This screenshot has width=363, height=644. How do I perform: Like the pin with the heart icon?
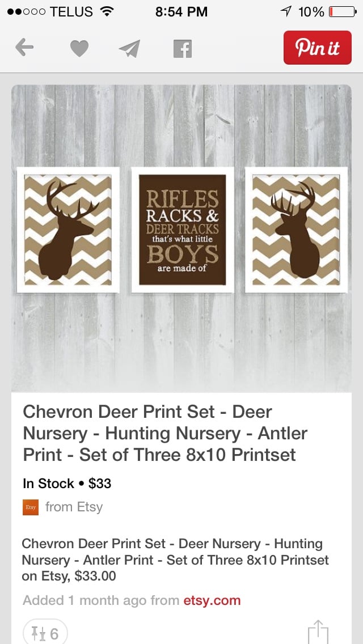point(79,48)
